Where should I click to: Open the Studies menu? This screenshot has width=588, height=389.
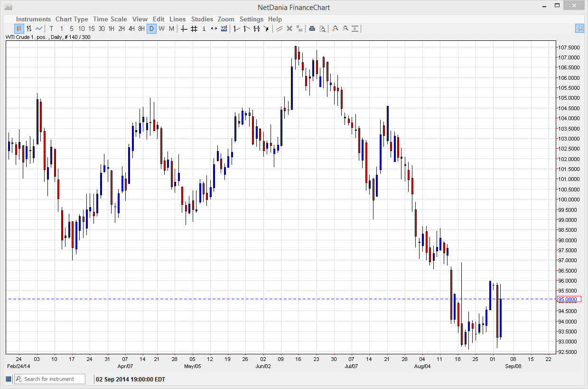click(x=202, y=19)
